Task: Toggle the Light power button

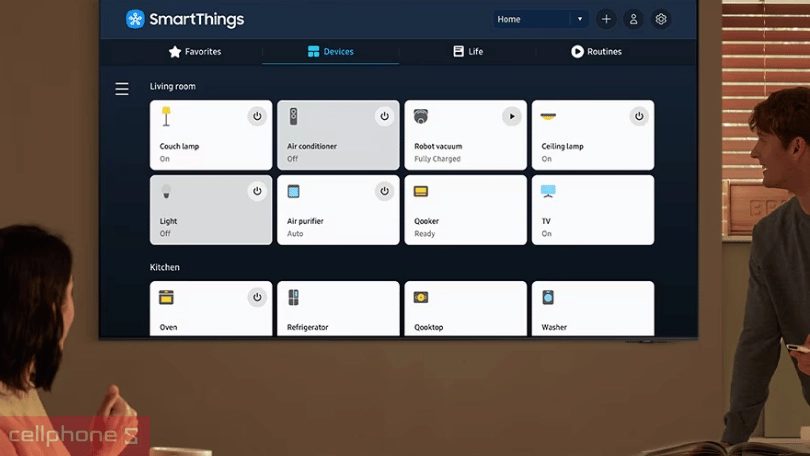Action: (x=257, y=191)
